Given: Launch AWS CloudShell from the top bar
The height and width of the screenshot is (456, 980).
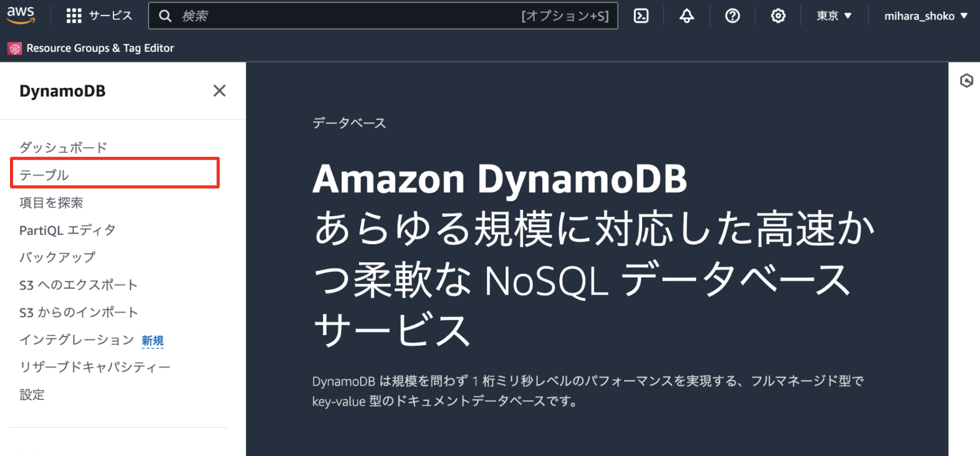Looking at the screenshot, I should click(641, 16).
